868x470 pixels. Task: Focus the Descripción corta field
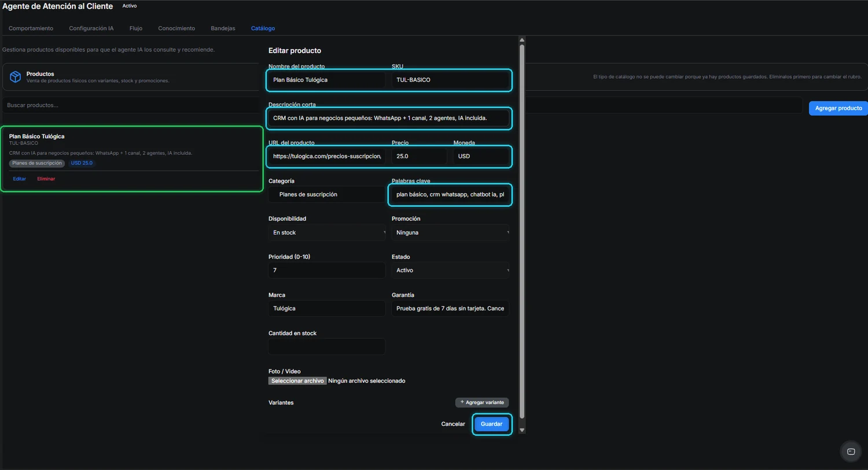[389, 118]
